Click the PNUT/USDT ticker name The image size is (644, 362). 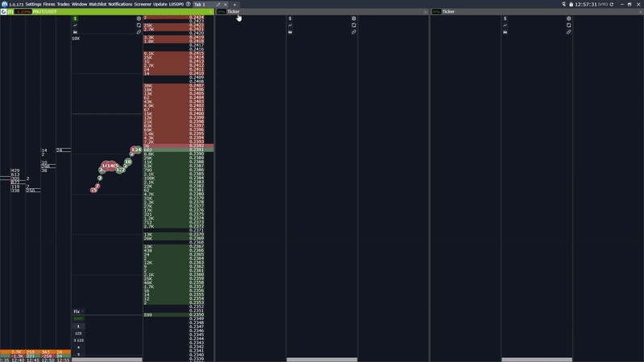(x=45, y=11)
